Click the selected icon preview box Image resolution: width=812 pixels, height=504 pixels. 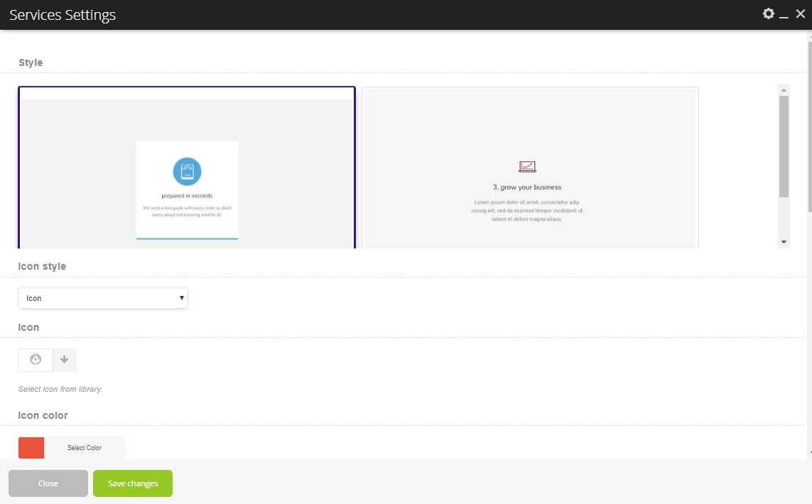[x=36, y=360]
